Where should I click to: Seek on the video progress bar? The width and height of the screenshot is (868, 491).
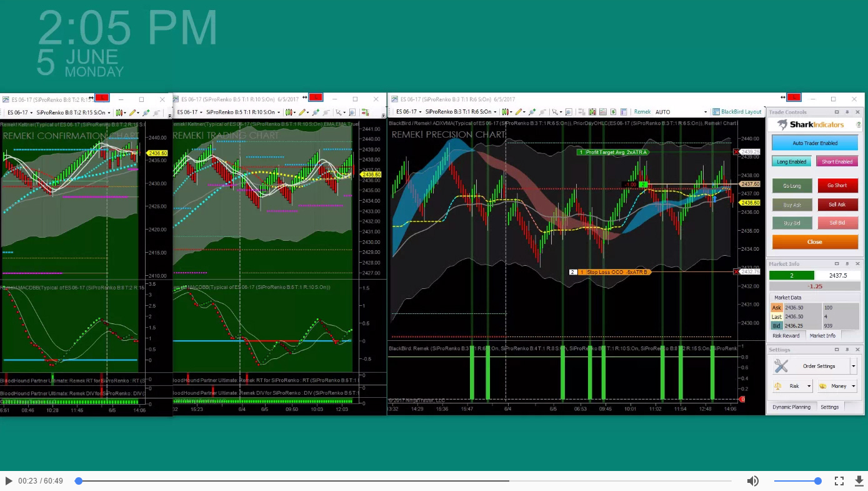pos(403,481)
